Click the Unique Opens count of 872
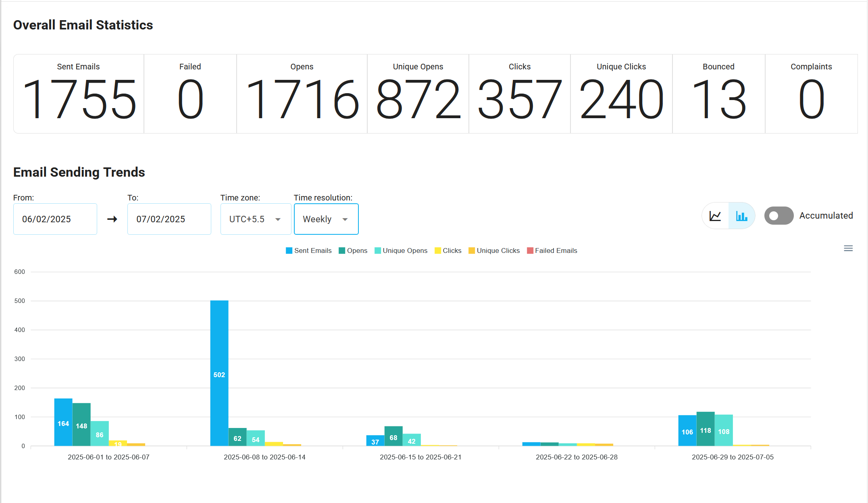The width and height of the screenshot is (868, 503). pyautogui.click(x=418, y=99)
